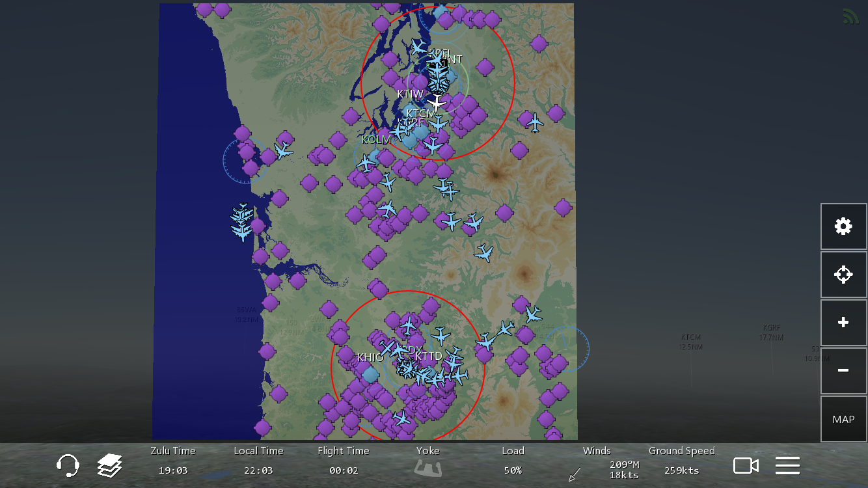The height and width of the screenshot is (488, 868).
Task: Open the main hamburger menu
Action: (787, 465)
